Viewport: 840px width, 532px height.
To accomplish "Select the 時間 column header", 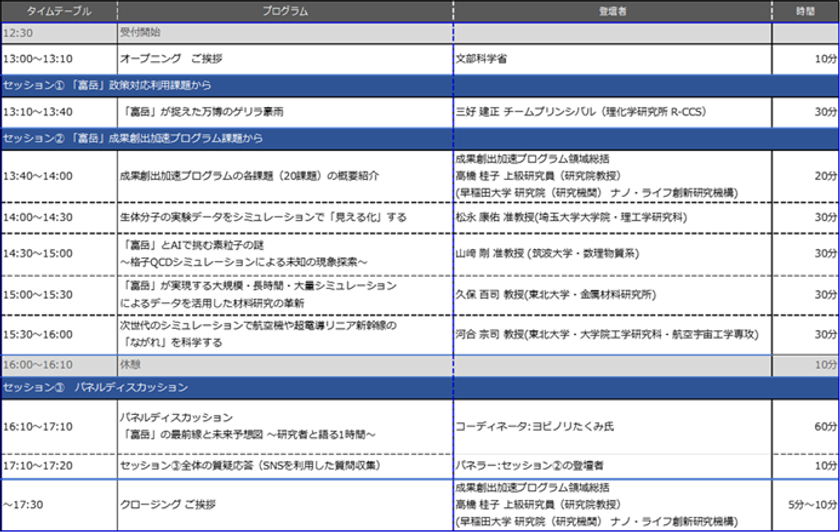I will click(805, 11).
